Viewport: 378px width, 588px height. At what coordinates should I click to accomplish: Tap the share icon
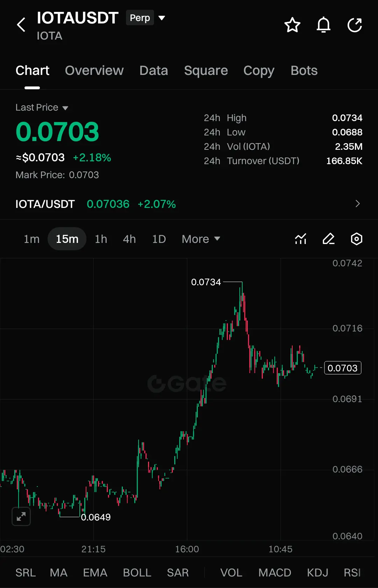(x=355, y=25)
